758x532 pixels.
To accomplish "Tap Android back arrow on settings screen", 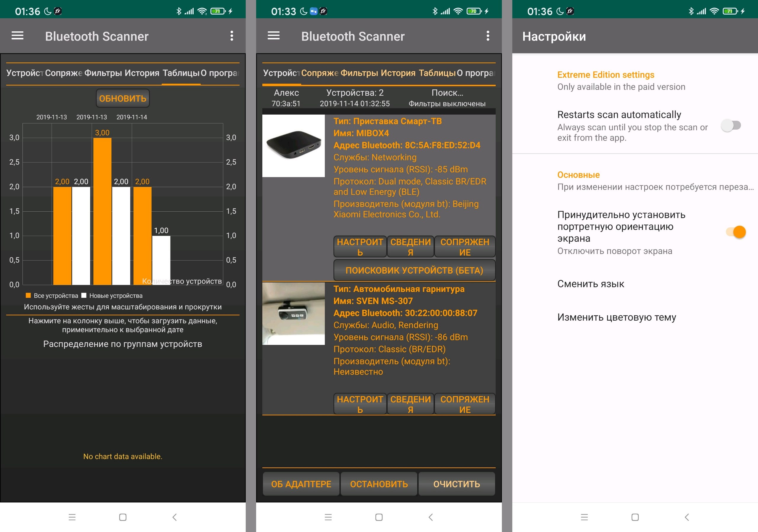I will 687,517.
